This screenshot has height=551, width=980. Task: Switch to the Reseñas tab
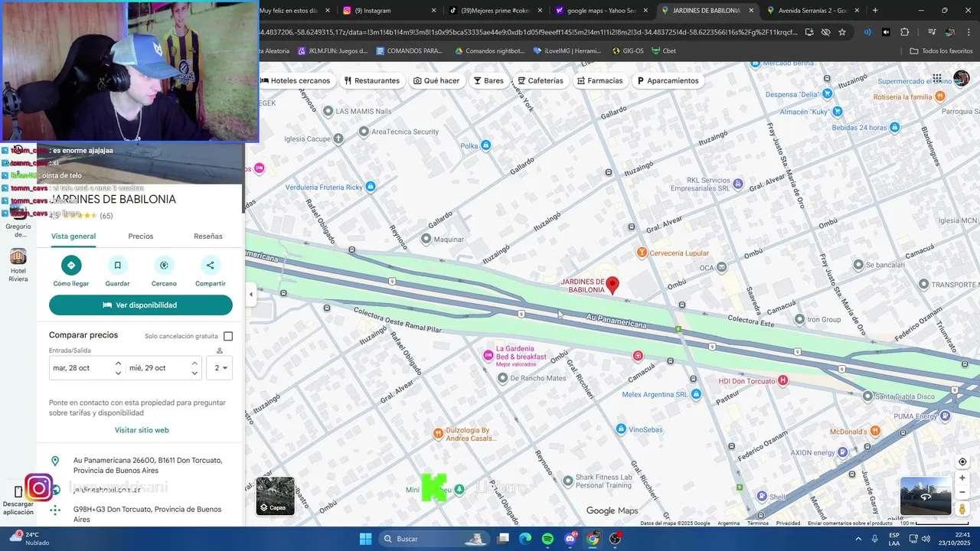(208, 236)
